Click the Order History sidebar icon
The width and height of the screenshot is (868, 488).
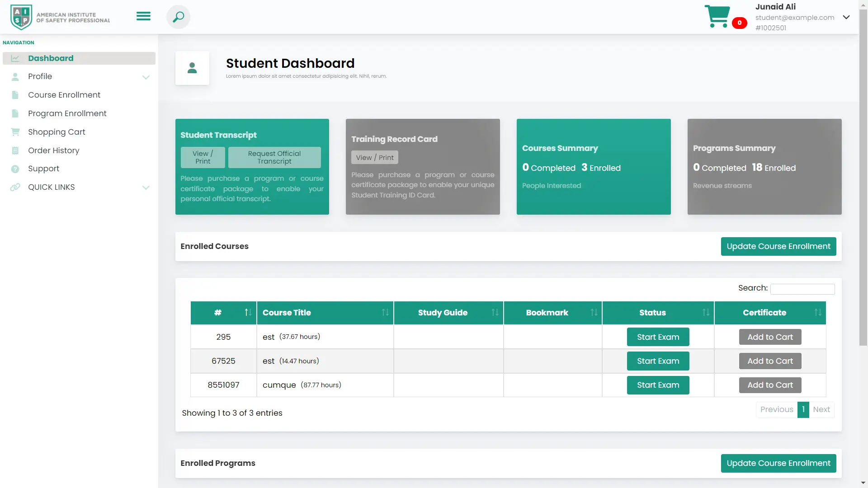point(15,150)
